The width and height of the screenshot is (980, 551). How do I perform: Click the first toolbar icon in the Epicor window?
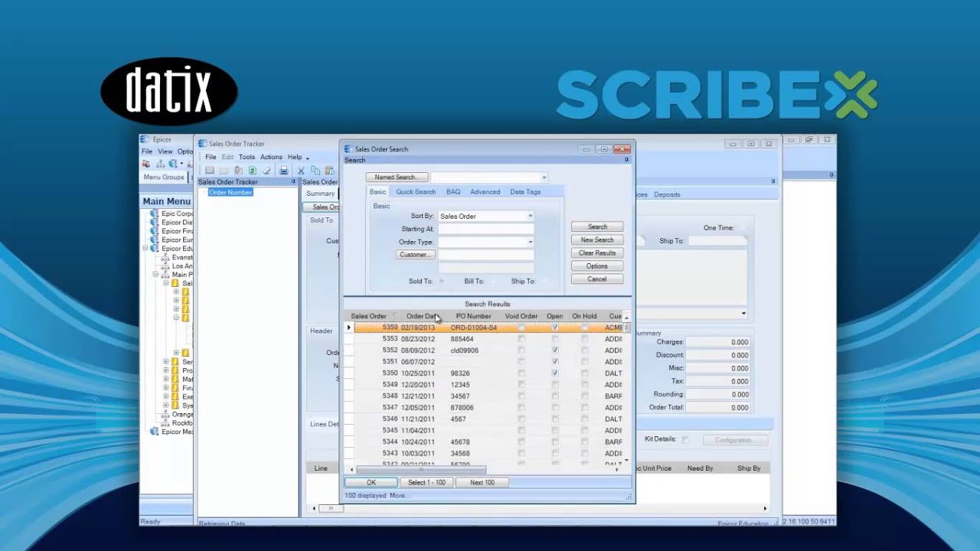145,164
